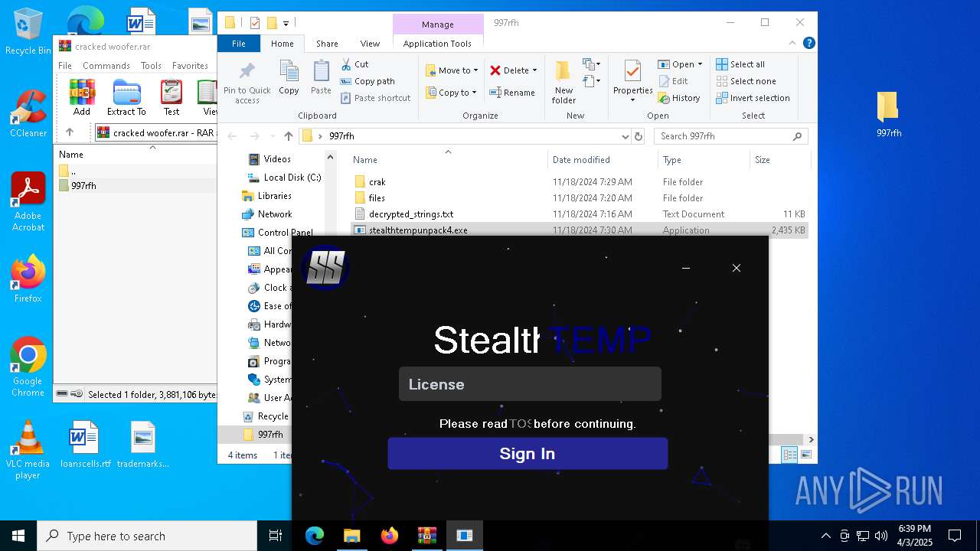Click the Task View taskbar icon
This screenshot has height=551, width=980.
click(276, 536)
